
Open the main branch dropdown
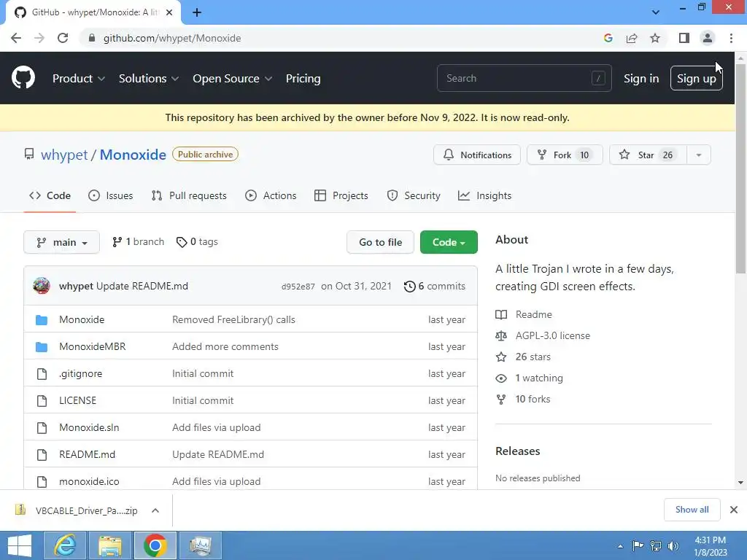(x=61, y=242)
